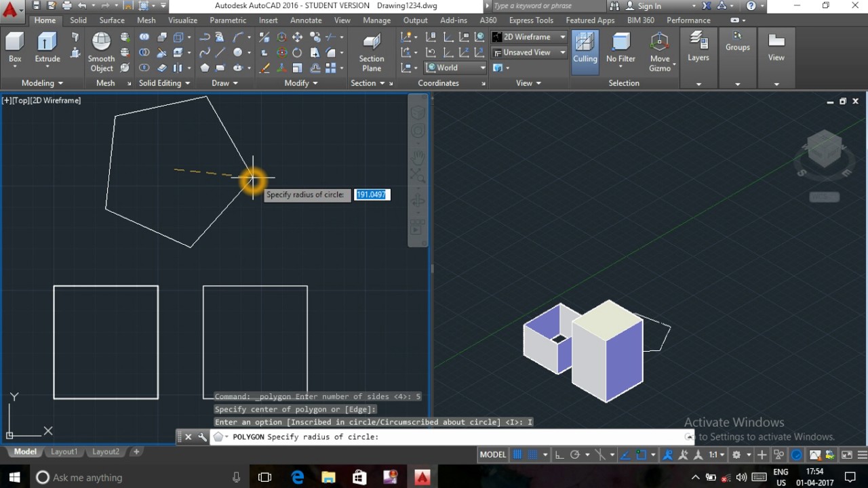
Task: Click the Undo arrow in quick access toolbar
Action: (82, 5)
